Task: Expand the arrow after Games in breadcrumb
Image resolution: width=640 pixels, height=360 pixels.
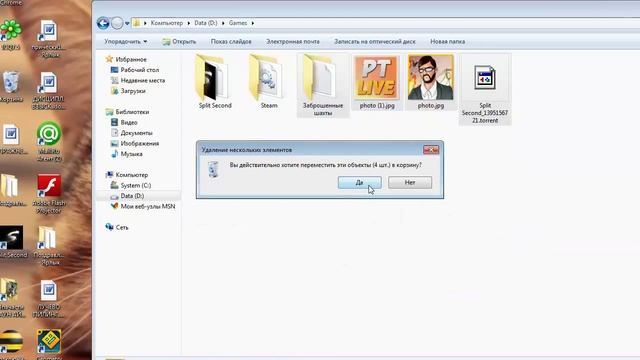Action: [253, 23]
